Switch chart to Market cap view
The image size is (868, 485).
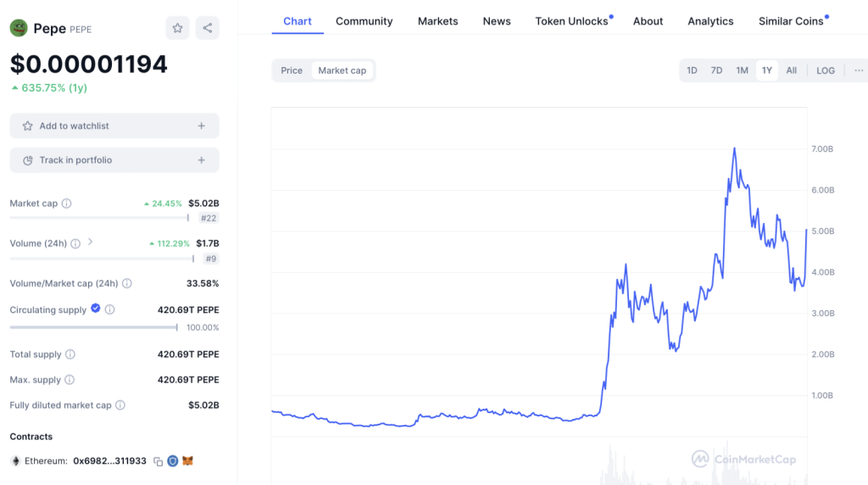342,70
